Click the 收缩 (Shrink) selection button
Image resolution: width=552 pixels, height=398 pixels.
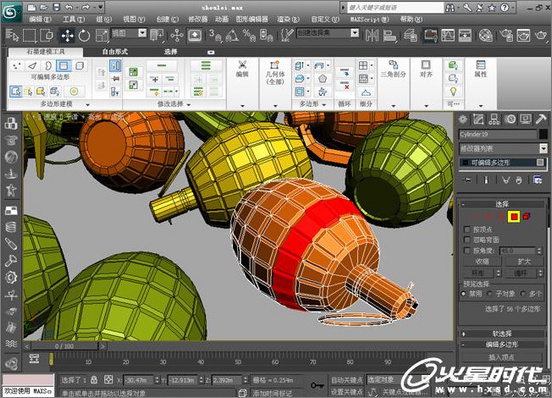(x=482, y=261)
